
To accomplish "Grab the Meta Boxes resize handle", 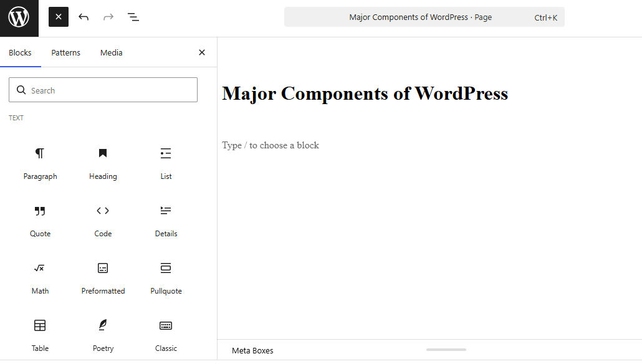I will 446,350.
